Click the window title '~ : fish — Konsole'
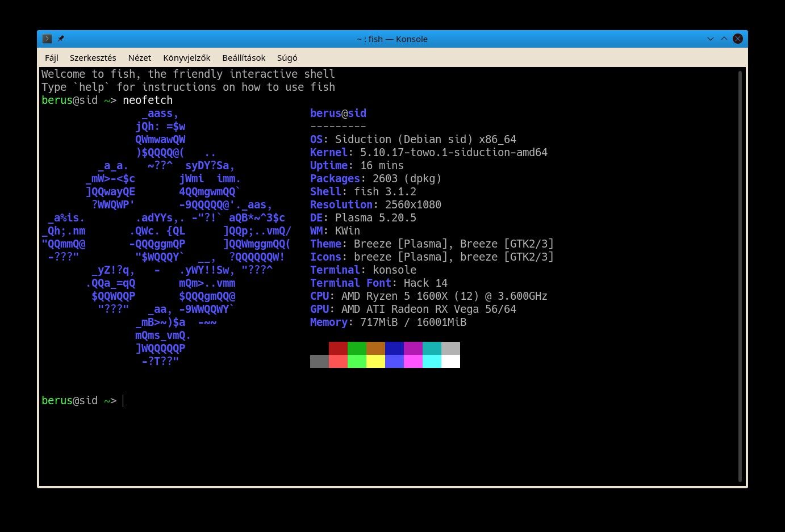 coord(392,39)
